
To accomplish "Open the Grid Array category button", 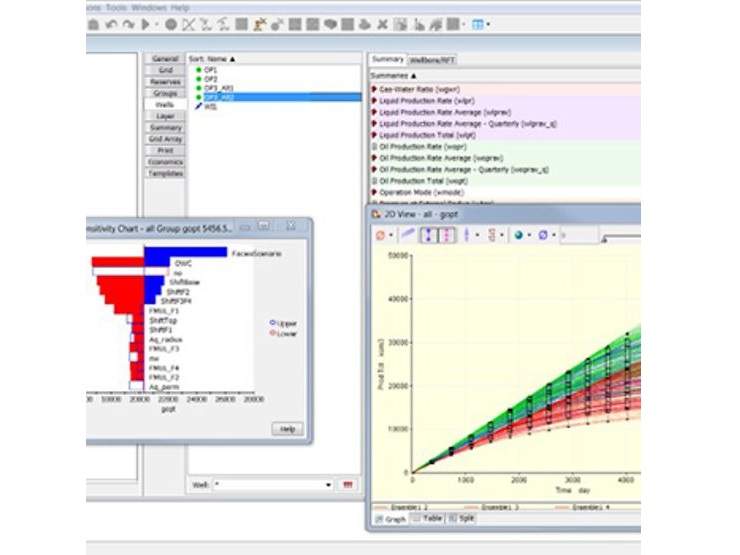I will click(x=165, y=139).
